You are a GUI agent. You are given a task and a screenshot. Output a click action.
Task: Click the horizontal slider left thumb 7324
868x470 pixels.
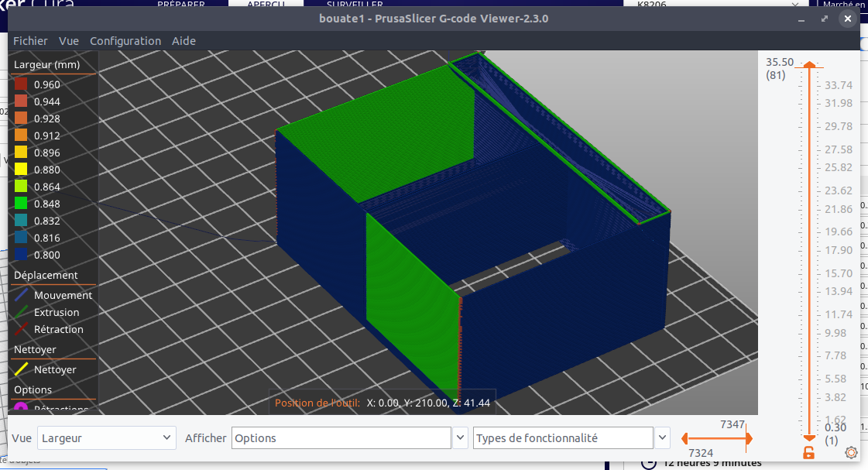tap(684, 438)
